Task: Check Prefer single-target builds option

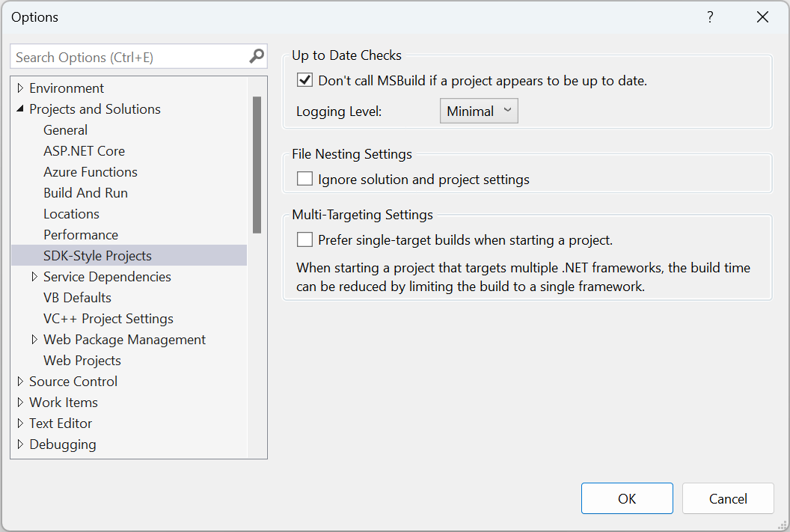Action: [304, 239]
